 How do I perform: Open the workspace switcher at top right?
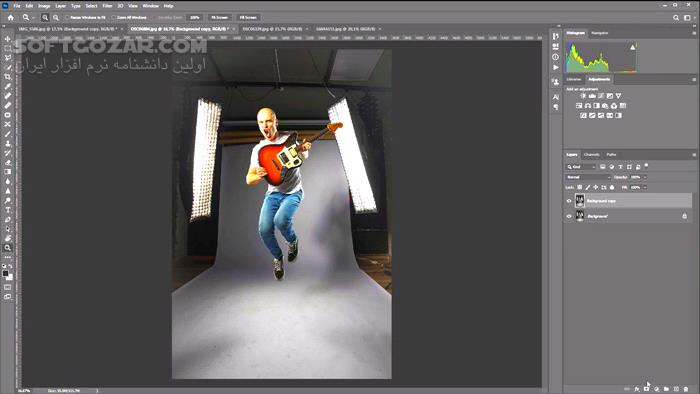688,17
